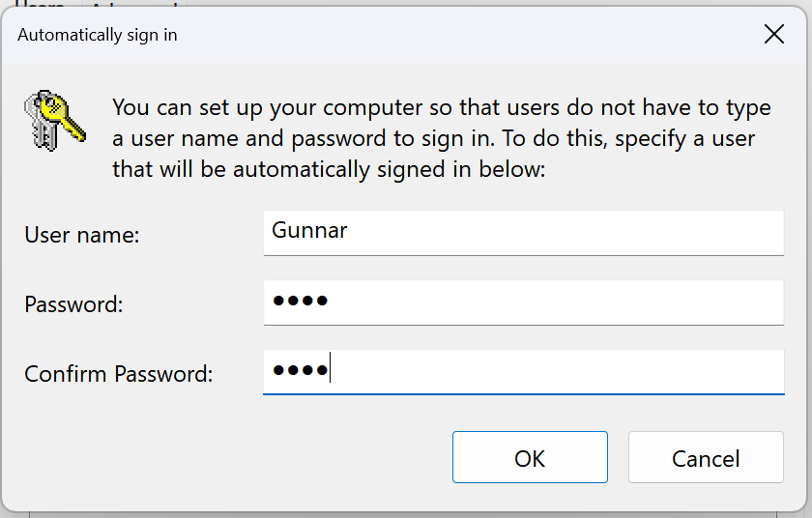Image resolution: width=812 pixels, height=518 pixels.
Task: Click the masked dots in Confirm Password box
Action: 301,370
